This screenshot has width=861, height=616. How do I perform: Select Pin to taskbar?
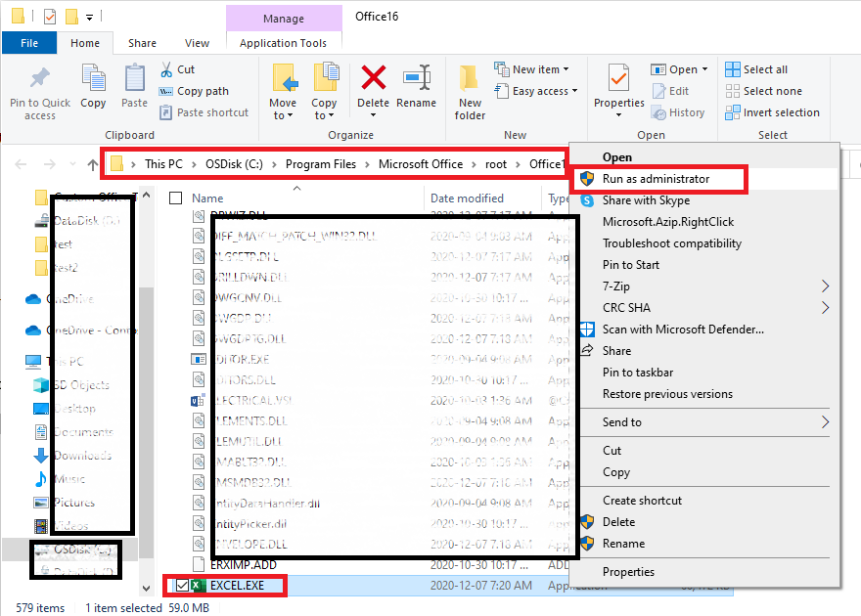[638, 372]
